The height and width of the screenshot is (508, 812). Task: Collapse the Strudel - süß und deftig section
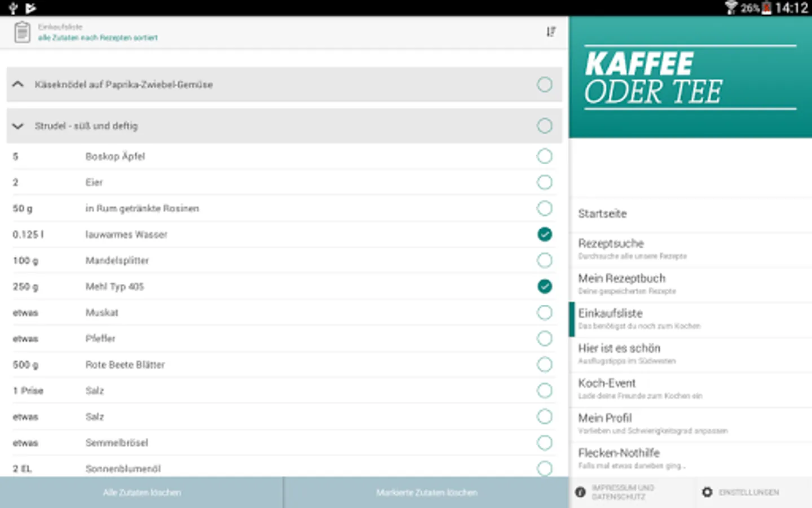[18, 126]
